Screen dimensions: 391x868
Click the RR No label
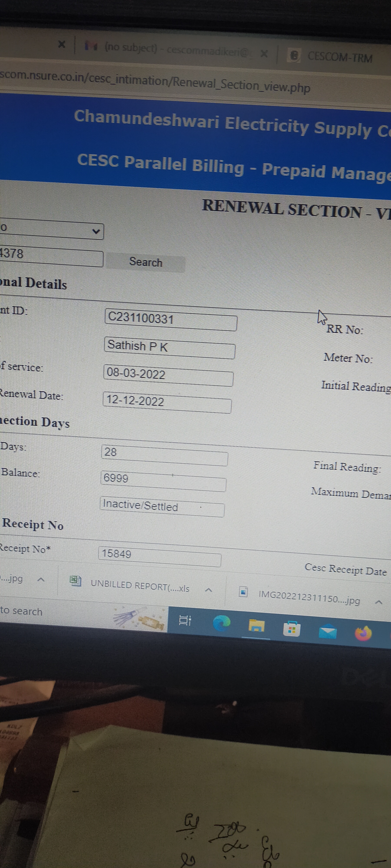345,329
